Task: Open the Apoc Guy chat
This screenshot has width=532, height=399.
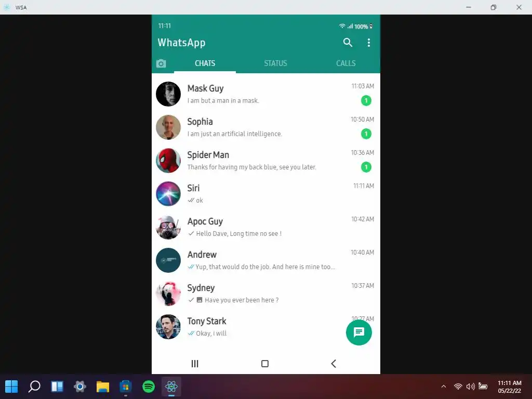Action: pyautogui.click(x=266, y=227)
